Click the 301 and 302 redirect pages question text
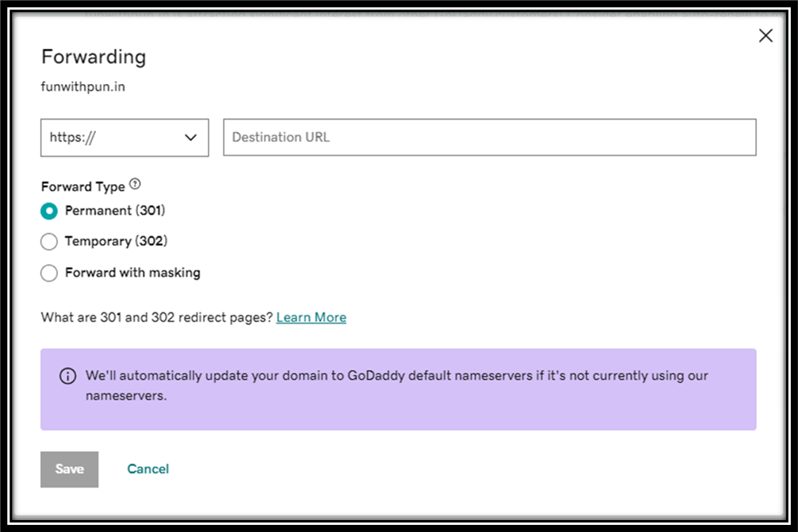Viewport: 798px width, 532px height. pyautogui.click(x=157, y=317)
